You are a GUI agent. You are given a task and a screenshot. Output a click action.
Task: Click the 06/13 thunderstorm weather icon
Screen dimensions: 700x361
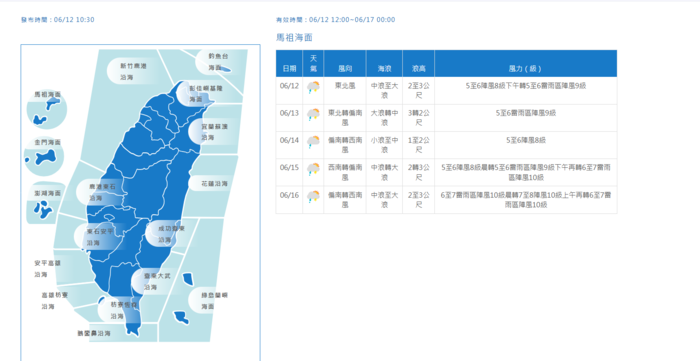point(313,115)
